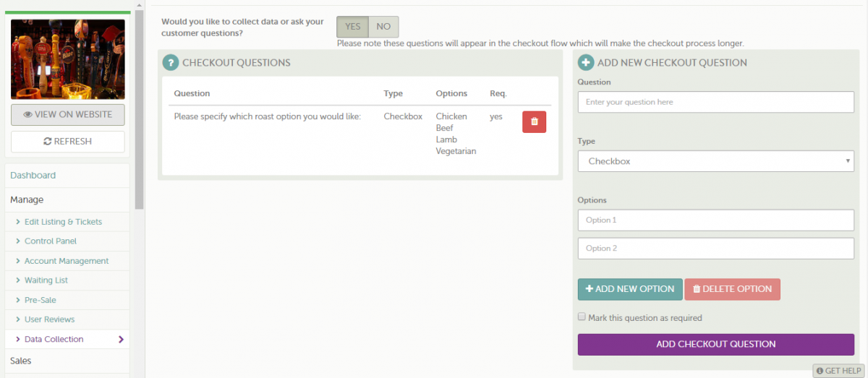This screenshot has height=378, width=868.
Task: Select NO for customer questions
Action: point(383,27)
